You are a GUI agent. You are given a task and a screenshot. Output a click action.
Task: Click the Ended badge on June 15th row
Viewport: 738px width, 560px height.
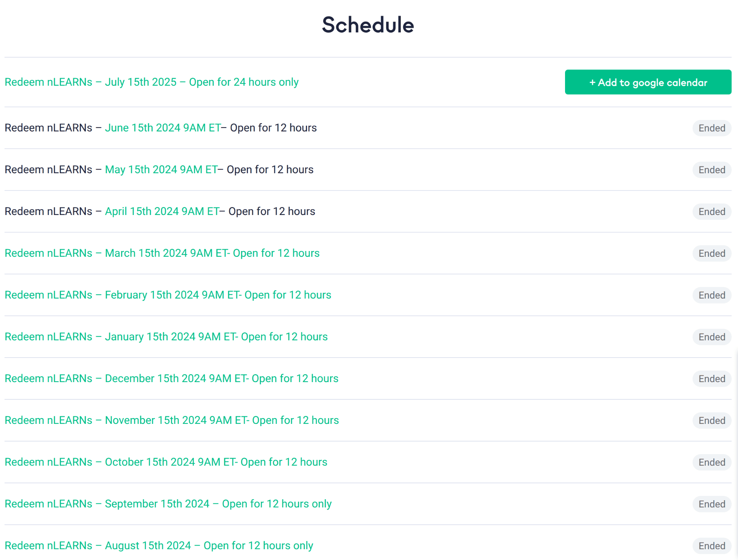tap(712, 128)
